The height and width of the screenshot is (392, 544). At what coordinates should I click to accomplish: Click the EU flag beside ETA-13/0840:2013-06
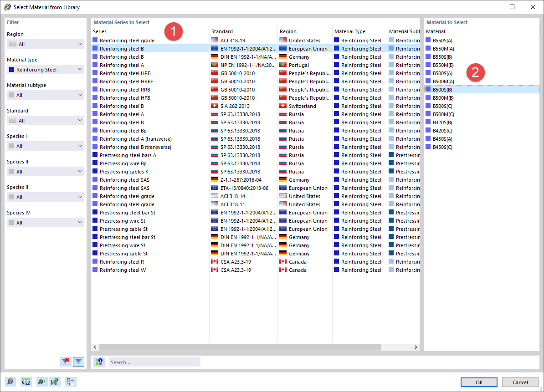tap(215, 188)
